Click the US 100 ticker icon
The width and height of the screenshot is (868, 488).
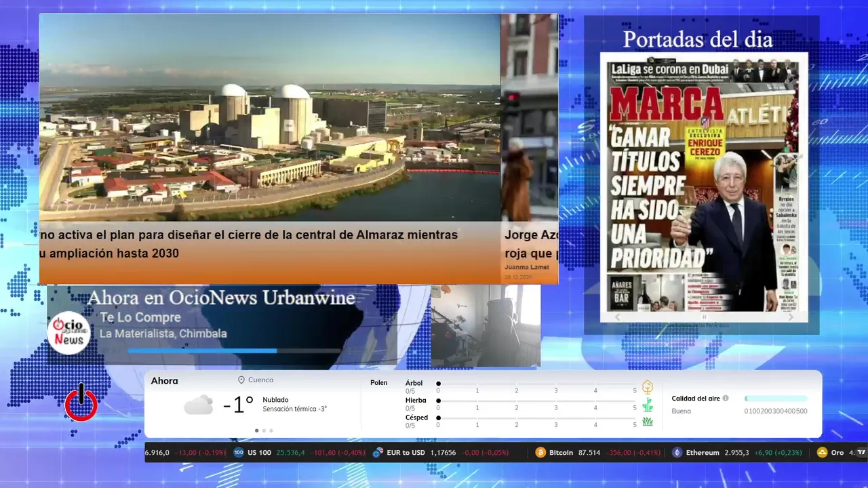coord(239,453)
